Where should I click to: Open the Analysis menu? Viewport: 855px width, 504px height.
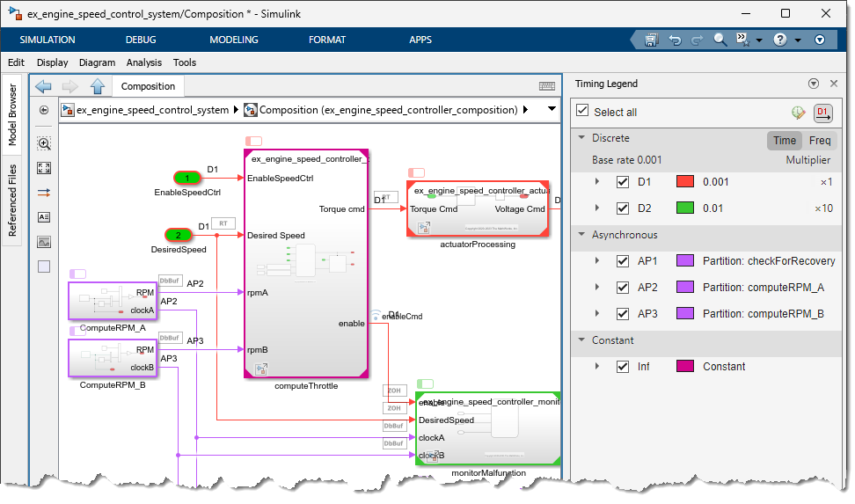(x=144, y=62)
